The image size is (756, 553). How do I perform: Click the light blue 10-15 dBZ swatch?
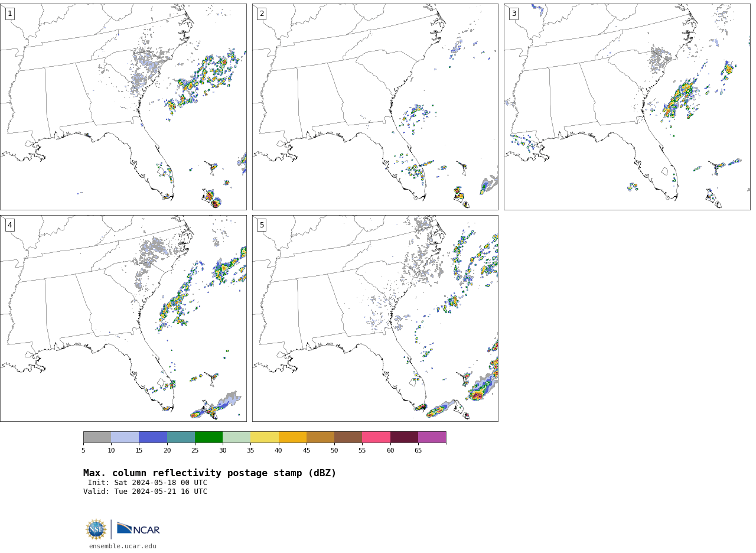coord(125,437)
